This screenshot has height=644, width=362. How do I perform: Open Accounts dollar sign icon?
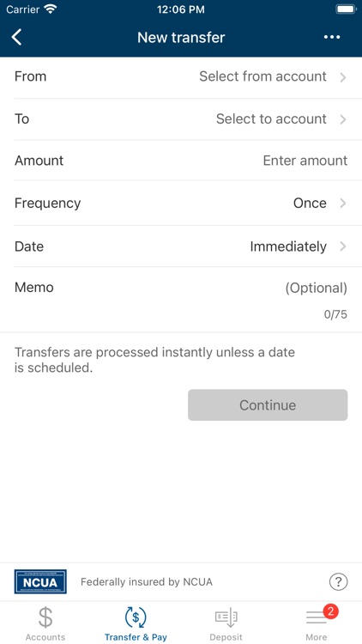click(45, 617)
